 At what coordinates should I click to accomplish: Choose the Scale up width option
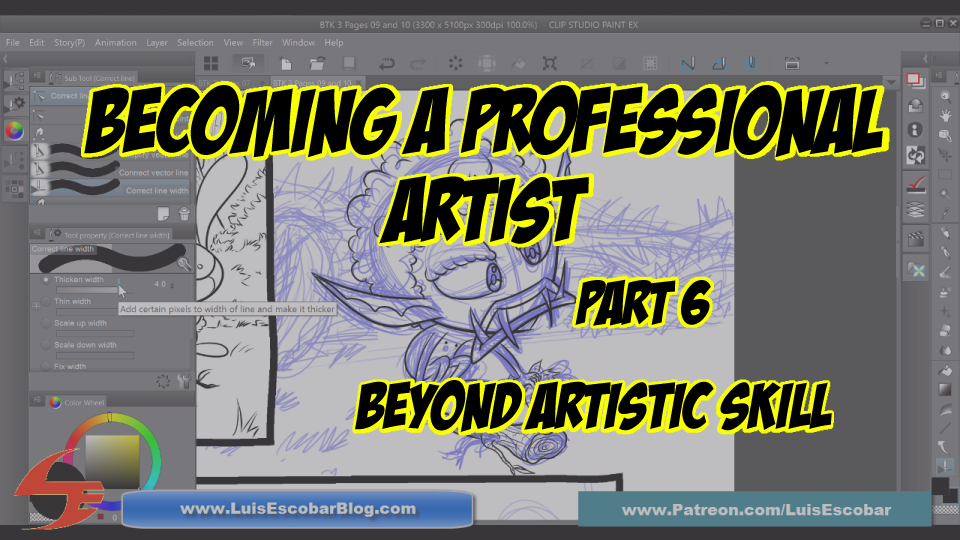45,323
